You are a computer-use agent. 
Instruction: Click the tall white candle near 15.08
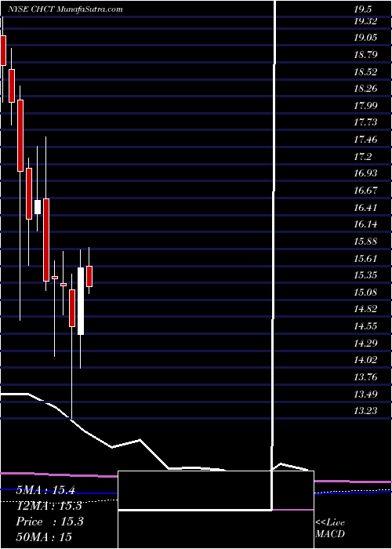point(81,301)
